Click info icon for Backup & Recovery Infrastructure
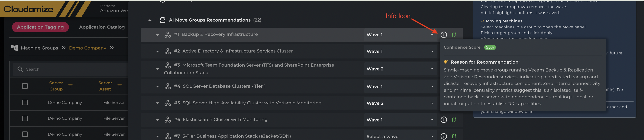The image size is (644, 140). pyautogui.click(x=444, y=35)
